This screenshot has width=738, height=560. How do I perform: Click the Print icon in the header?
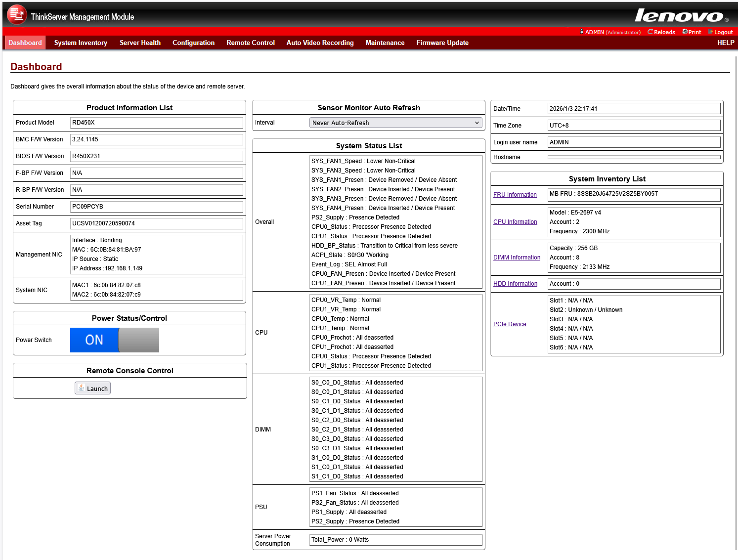[685, 32]
